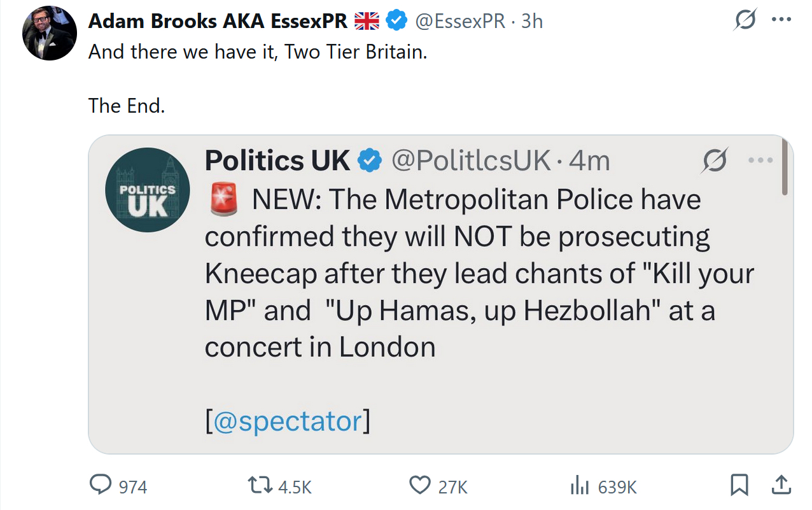Click the share upload icon
Image resolution: width=812 pixels, height=510 pixels.
point(780,486)
